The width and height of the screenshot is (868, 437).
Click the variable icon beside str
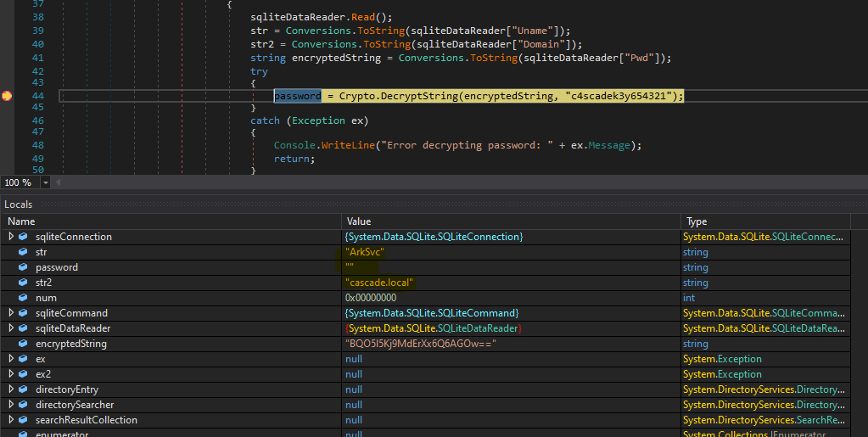(x=24, y=252)
